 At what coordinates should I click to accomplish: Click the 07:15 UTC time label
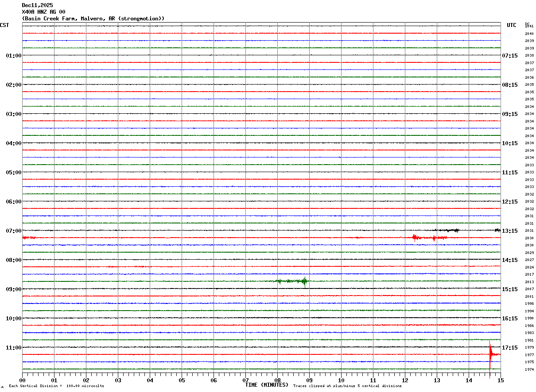point(510,56)
